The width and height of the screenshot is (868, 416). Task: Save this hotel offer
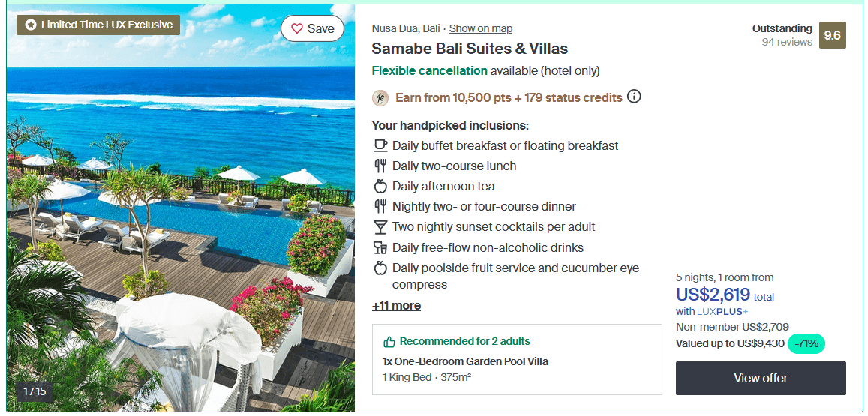[312, 28]
